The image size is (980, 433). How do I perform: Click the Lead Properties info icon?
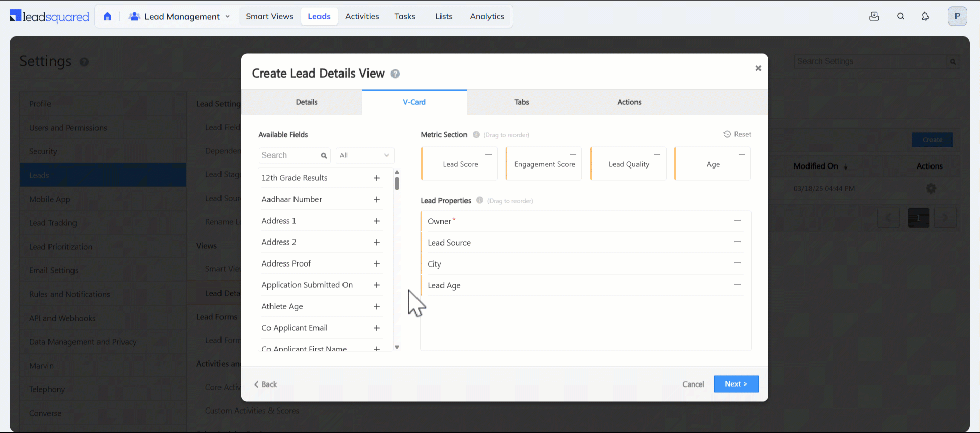click(480, 200)
